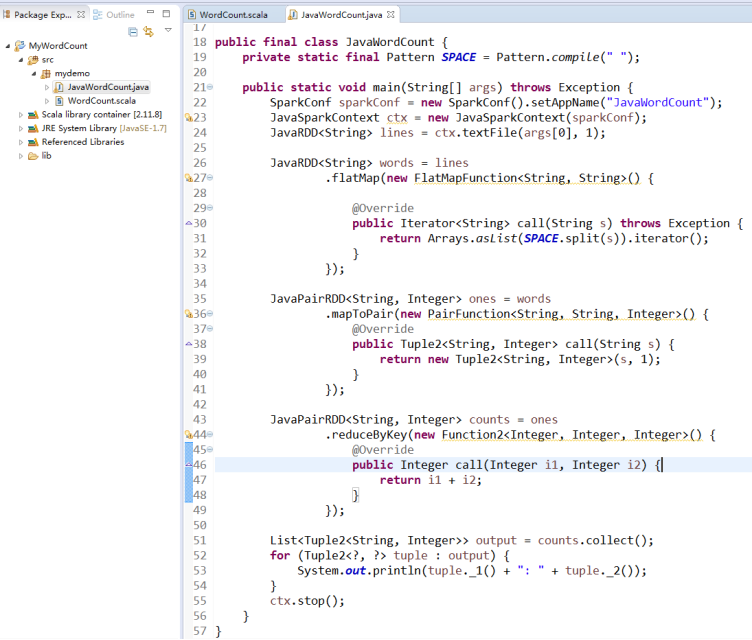Expand Referenced Libraries node

(21, 142)
